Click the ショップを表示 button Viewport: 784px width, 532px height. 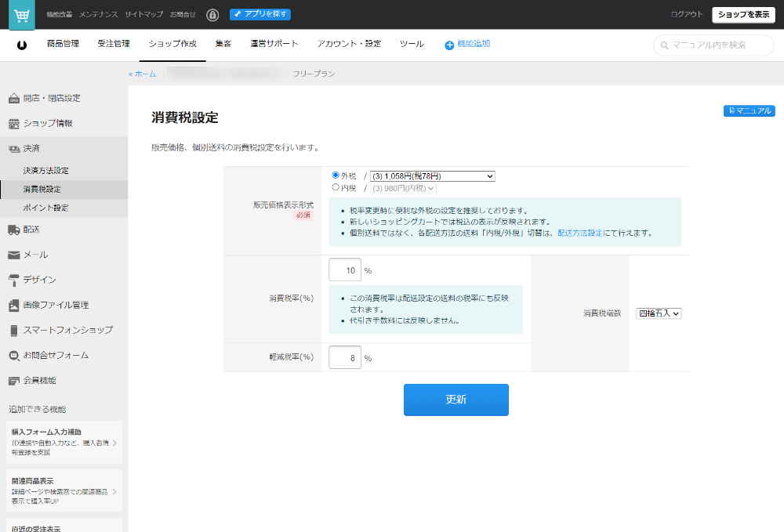coord(743,15)
